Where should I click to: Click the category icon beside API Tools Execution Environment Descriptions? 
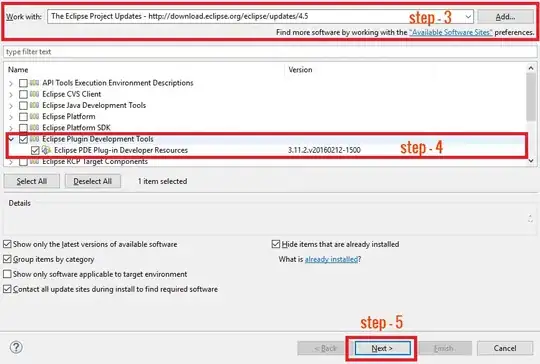point(34,83)
